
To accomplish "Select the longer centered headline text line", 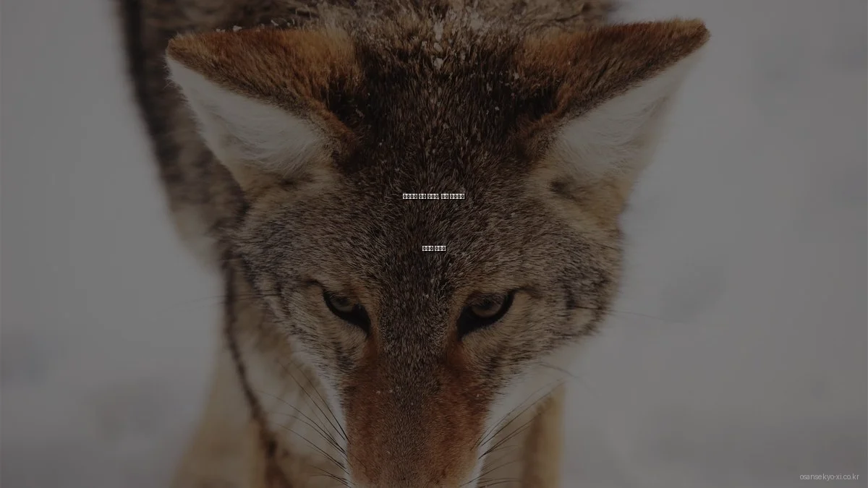I will point(433,196).
